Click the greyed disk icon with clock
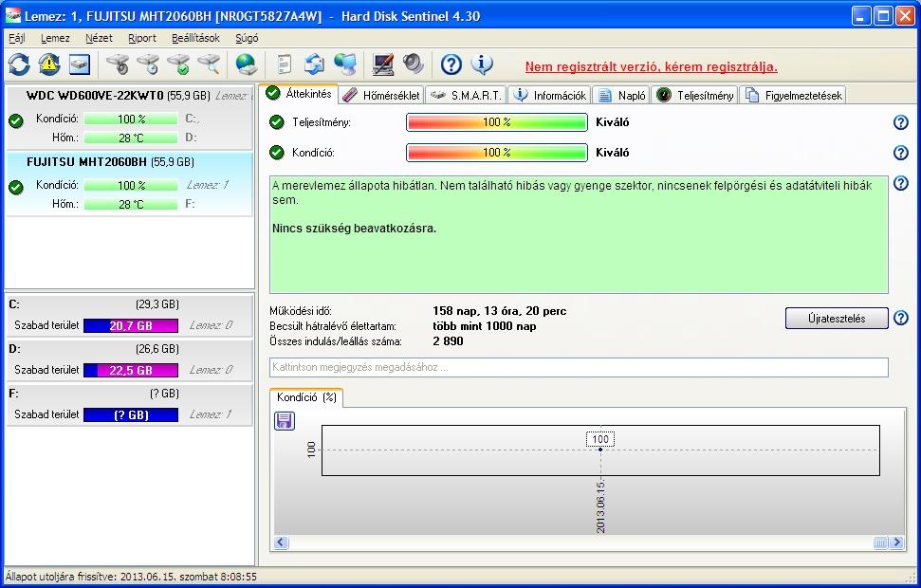This screenshot has height=588, width=921. click(x=149, y=64)
